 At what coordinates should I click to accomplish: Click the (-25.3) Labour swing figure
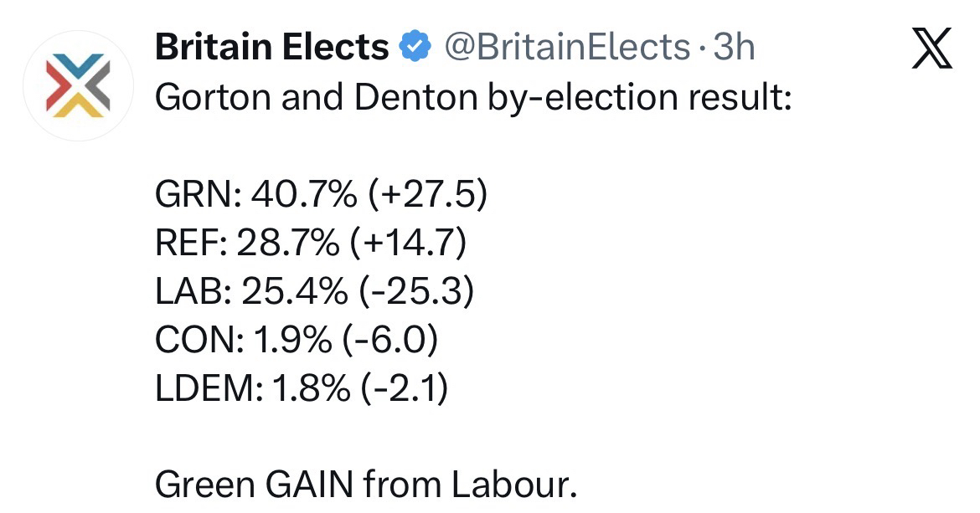pos(416,292)
